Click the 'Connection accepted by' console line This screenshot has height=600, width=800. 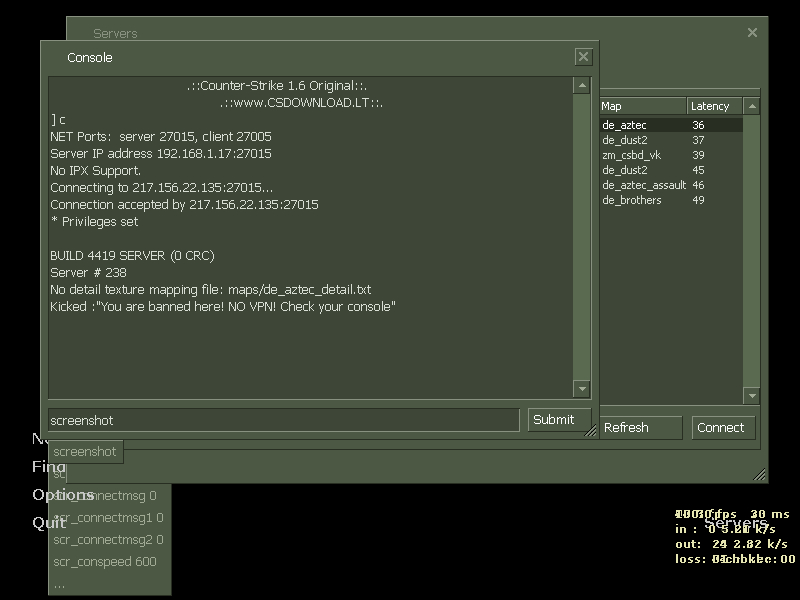pos(184,205)
